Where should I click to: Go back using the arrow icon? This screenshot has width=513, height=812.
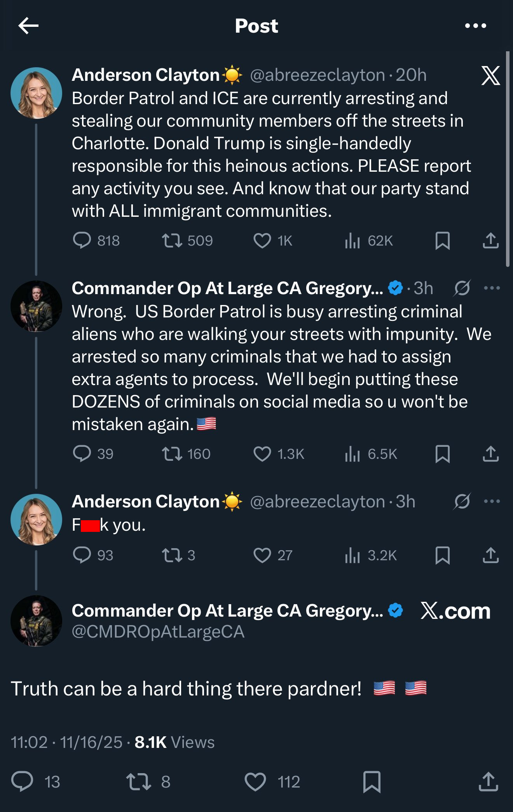(28, 26)
